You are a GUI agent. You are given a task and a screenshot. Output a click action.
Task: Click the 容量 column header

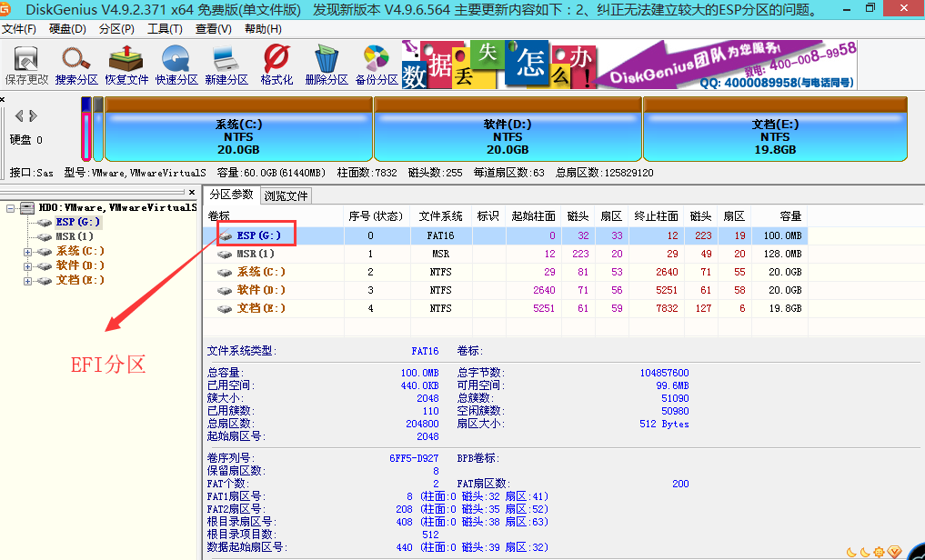pos(779,216)
